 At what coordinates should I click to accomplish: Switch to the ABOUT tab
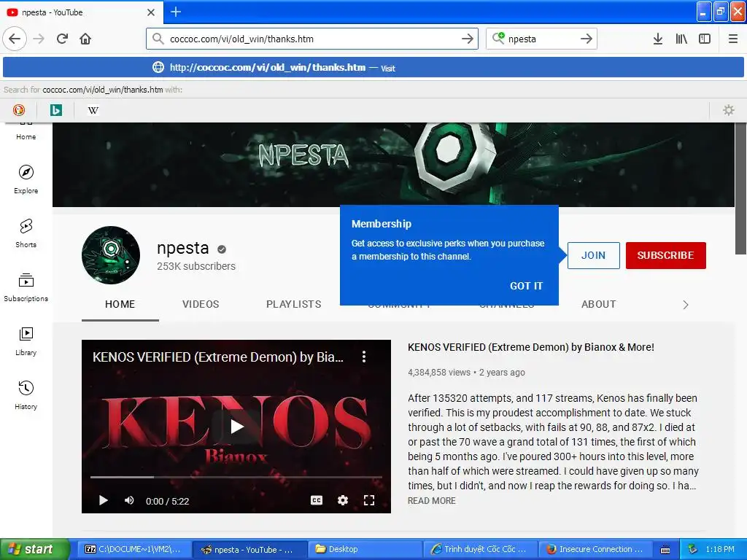[x=598, y=304]
